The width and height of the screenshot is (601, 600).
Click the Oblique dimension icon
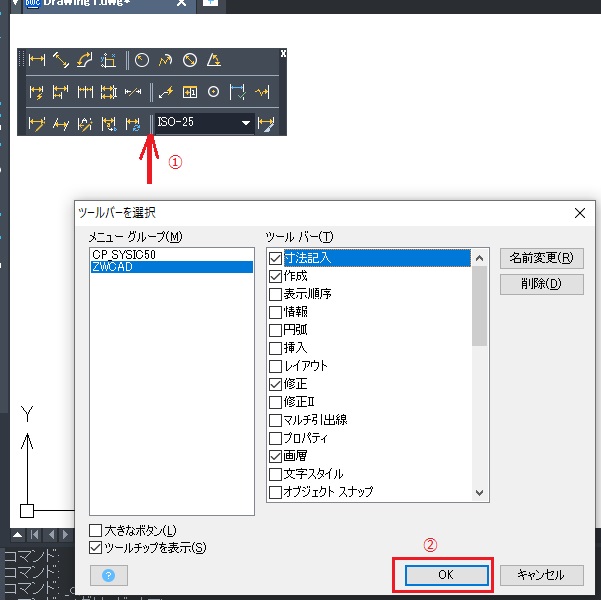61,124
